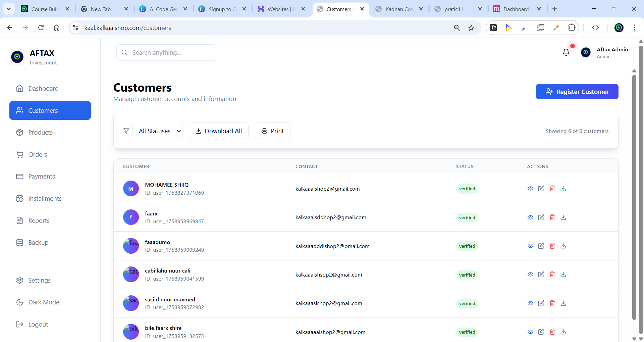View details of cabillahu nuur cali
The width and height of the screenshot is (644, 342).
(x=530, y=275)
